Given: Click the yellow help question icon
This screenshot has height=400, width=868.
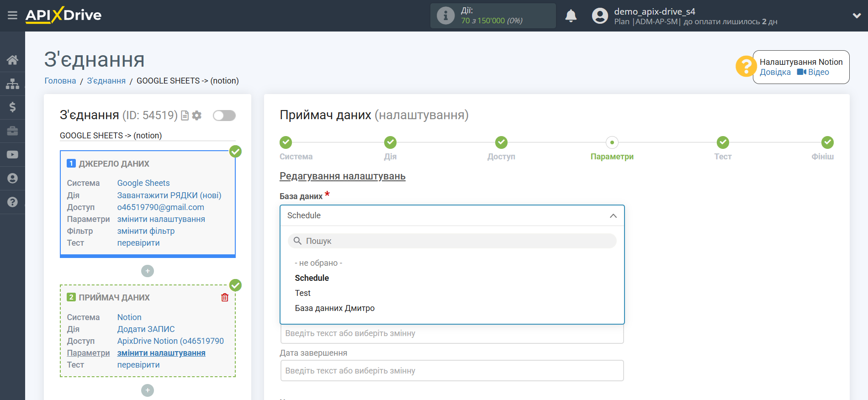Looking at the screenshot, I should pos(746,67).
